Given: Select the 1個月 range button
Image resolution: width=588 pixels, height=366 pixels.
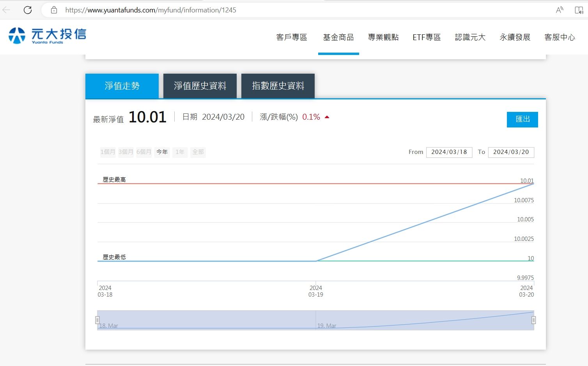Looking at the screenshot, I should 108,152.
